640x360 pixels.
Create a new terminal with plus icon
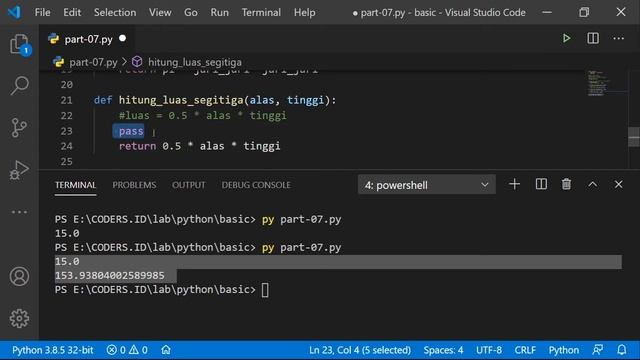515,184
